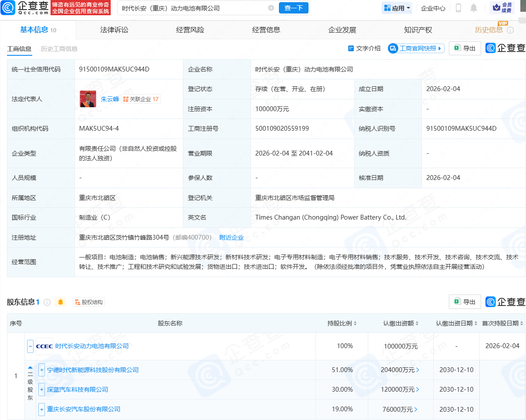Screen dimensions: 526x420
Task: Click the monitor bell next to 股东信息
Action: (60, 301)
